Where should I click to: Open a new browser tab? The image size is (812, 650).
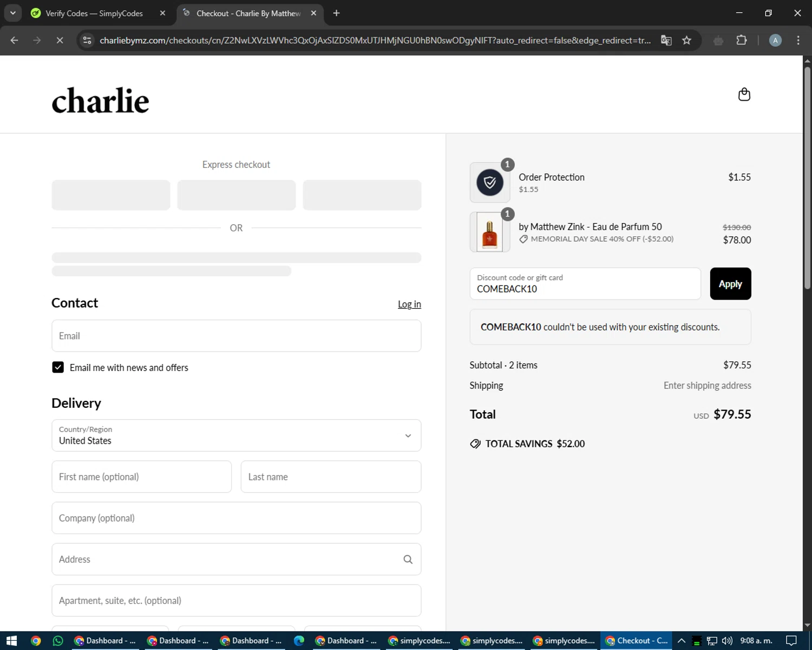tap(336, 13)
